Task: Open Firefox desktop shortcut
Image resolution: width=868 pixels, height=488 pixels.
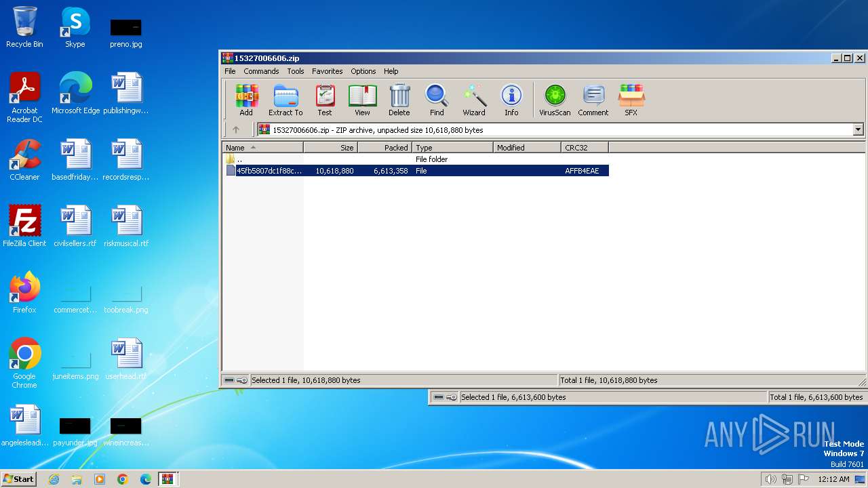Action: [x=24, y=293]
